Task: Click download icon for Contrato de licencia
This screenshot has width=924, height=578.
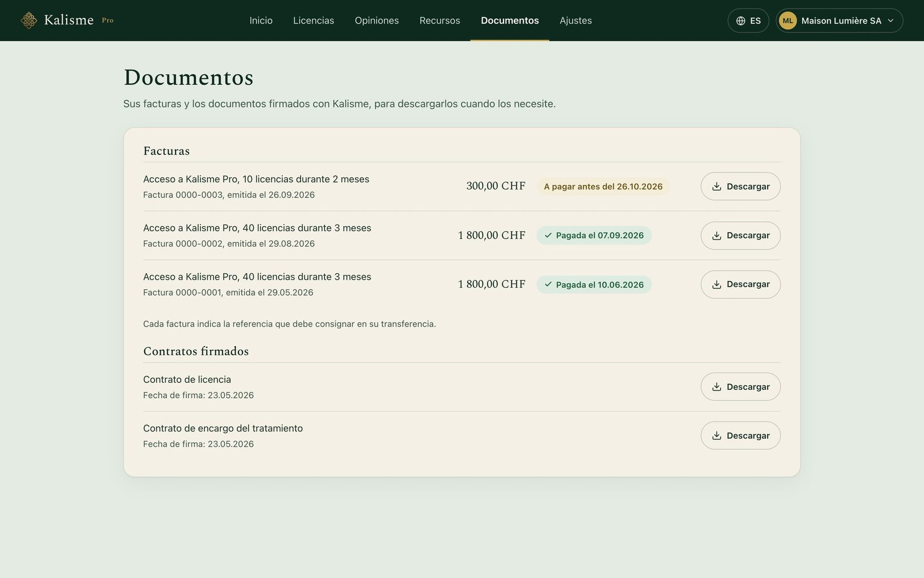Action: (717, 387)
